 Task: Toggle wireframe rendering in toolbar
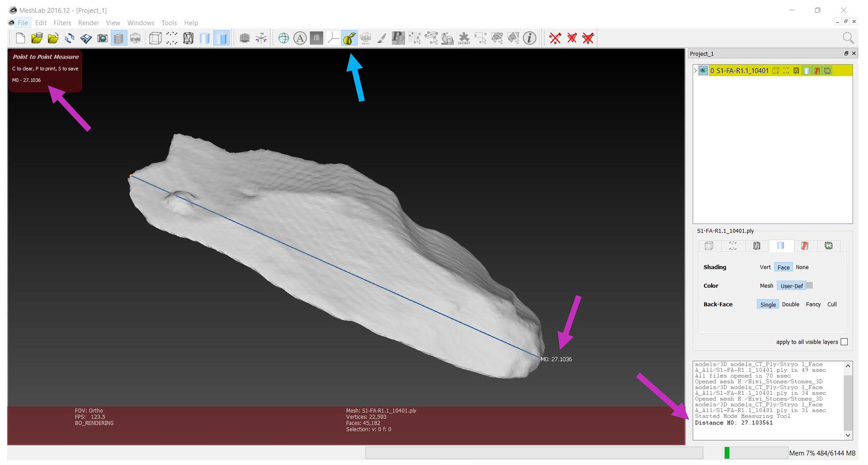(188, 38)
